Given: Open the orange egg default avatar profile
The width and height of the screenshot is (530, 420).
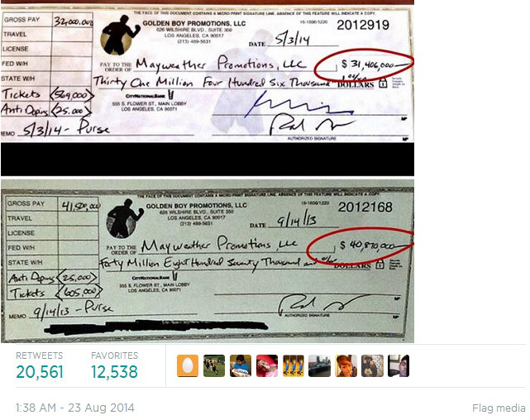Looking at the screenshot, I should pyautogui.click(x=188, y=365).
